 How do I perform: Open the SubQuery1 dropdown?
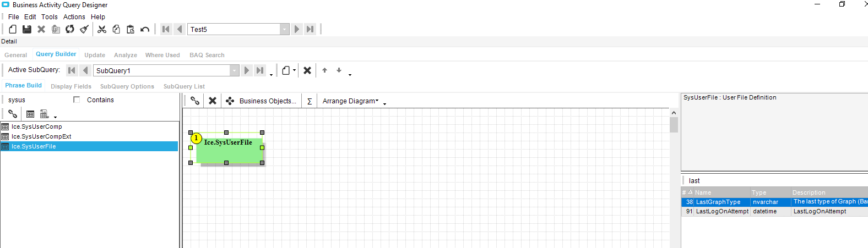[x=235, y=70]
